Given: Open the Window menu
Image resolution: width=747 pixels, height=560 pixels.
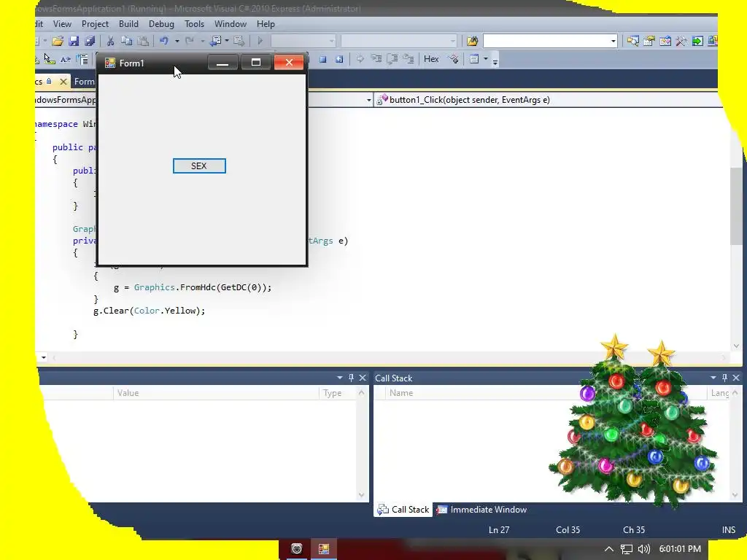Looking at the screenshot, I should tap(231, 24).
